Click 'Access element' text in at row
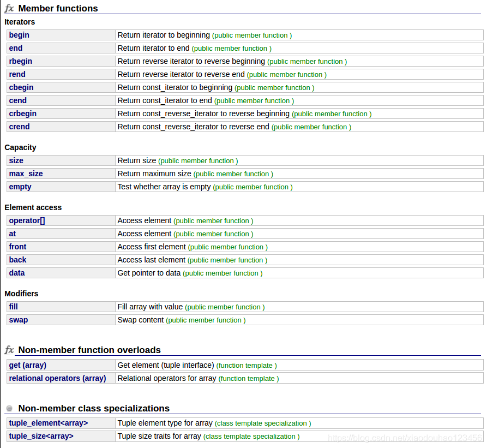487x448 pixels. pos(145,234)
